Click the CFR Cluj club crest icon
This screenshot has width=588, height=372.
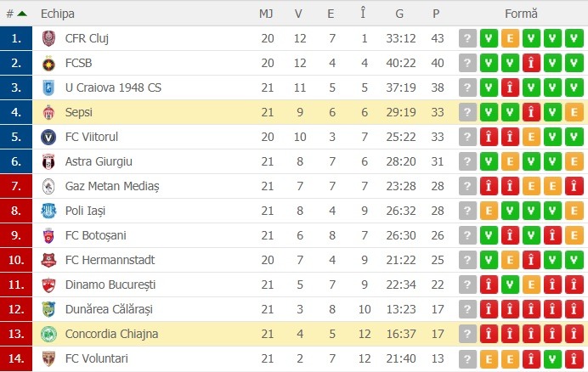coord(48,38)
